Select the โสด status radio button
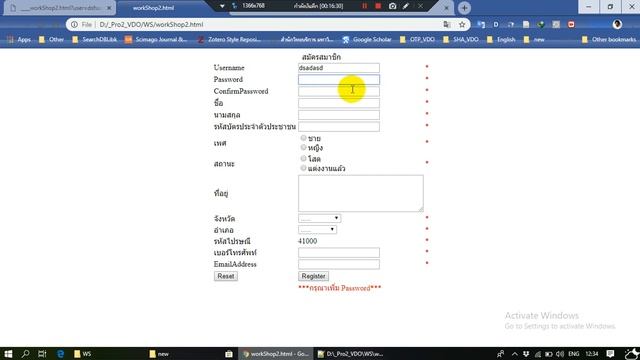The width and height of the screenshot is (640, 360). (303, 158)
